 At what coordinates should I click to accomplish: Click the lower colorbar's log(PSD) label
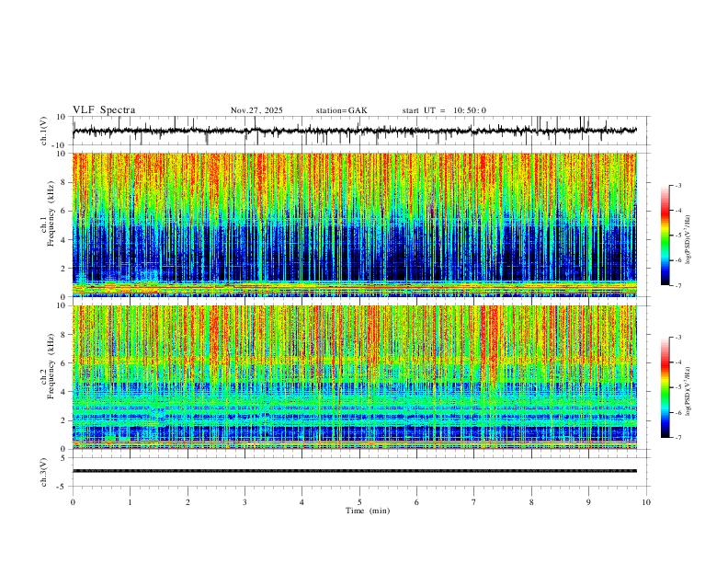pos(688,392)
